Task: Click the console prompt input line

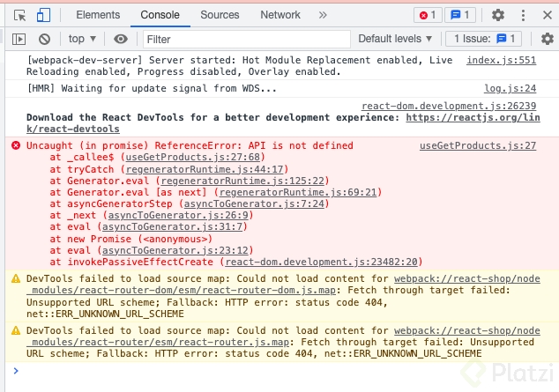Action: (281, 371)
